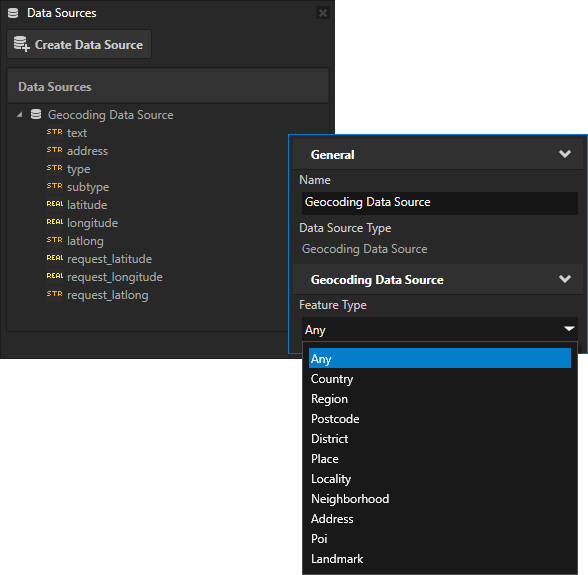
Task: Choose District in Feature Type list
Action: click(440, 439)
